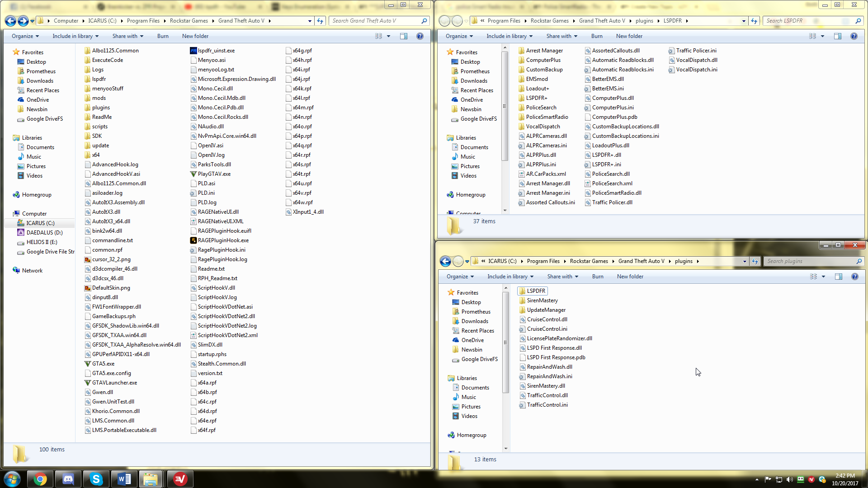The image size is (868, 488).
Task: Open Google Chrome from the taskbar
Action: 40,479
